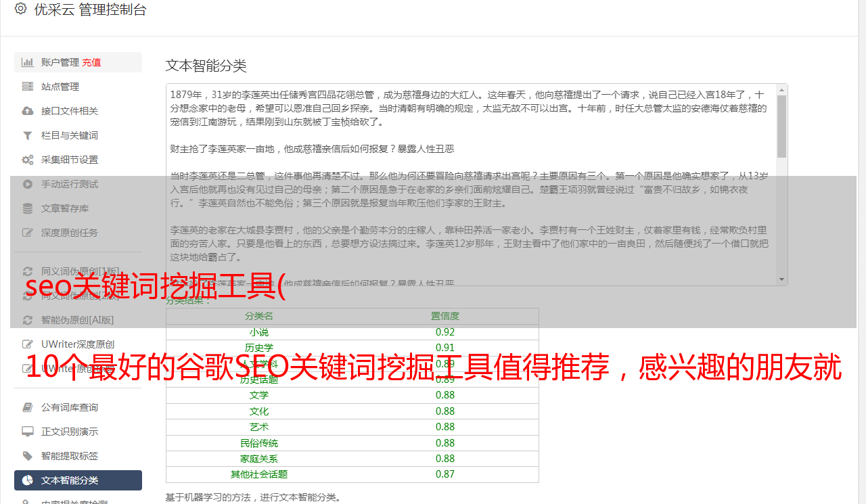Viewport: 866px width, 504px height.
Task: Select the 文学 category cell
Action: [259, 395]
